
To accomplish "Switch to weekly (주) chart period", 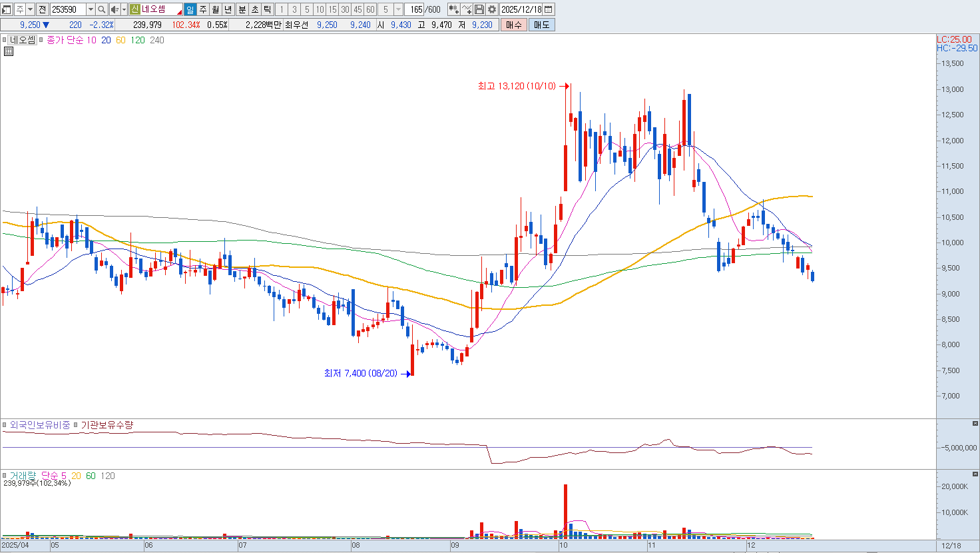I will click(x=203, y=9).
